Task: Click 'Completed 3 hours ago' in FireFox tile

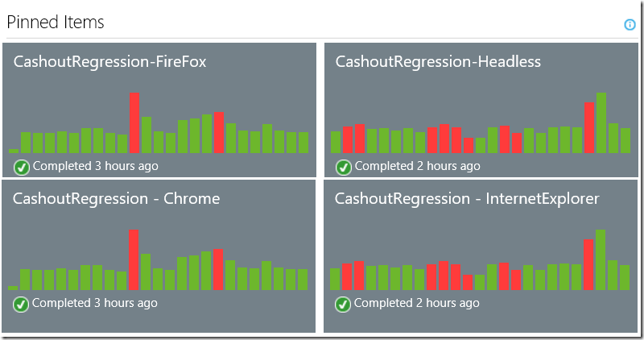Action: [x=96, y=166]
